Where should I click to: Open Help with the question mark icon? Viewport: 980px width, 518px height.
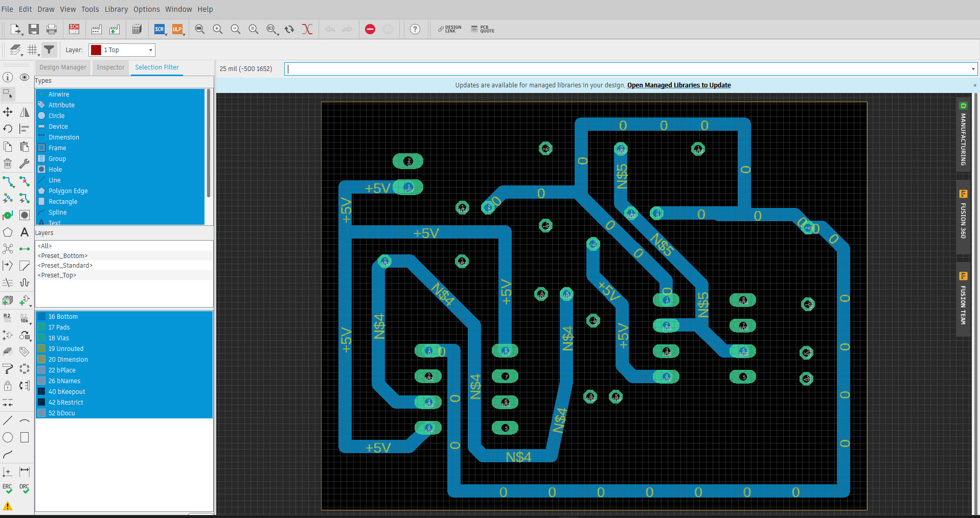coord(415,29)
